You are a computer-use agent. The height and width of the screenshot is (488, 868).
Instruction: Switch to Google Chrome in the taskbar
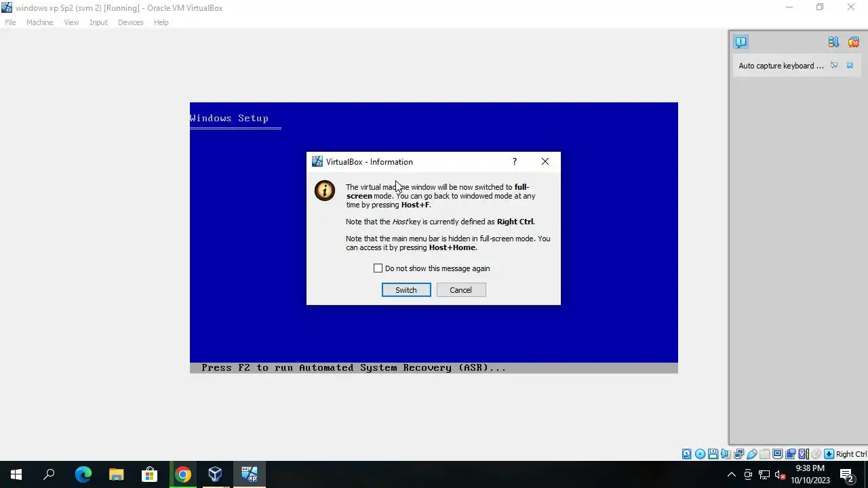tap(182, 474)
